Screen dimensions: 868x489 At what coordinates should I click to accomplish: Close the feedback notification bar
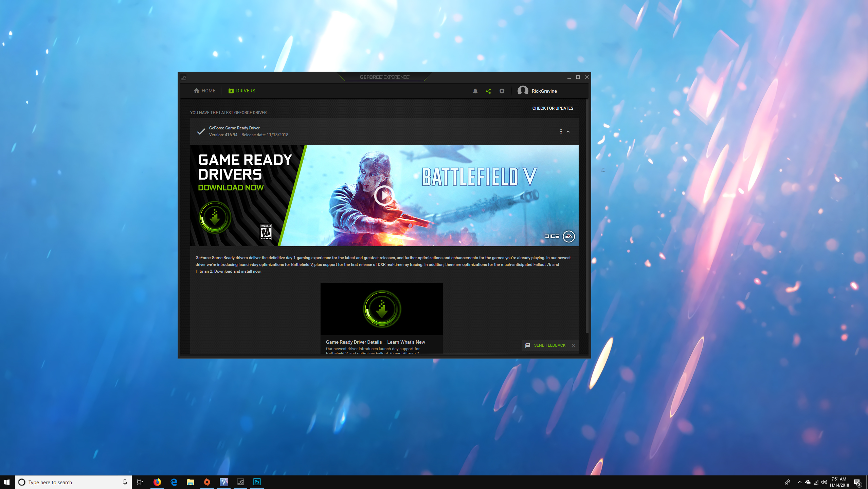coord(574,345)
